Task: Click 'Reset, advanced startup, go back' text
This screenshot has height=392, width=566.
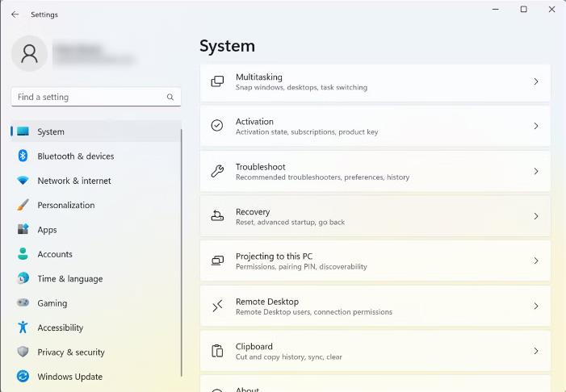Action: [x=290, y=222]
